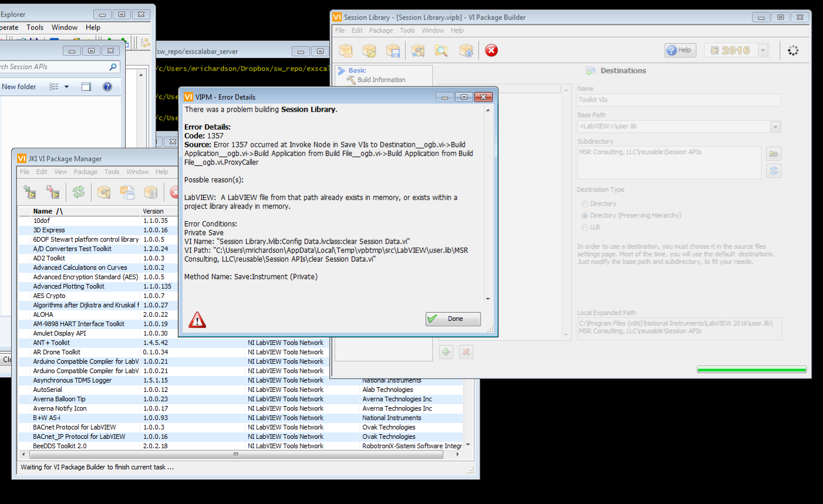Image resolution: width=823 pixels, height=504 pixels.
Task: Click the Name field containing Toolkit VIs
Action: (679, 100)
